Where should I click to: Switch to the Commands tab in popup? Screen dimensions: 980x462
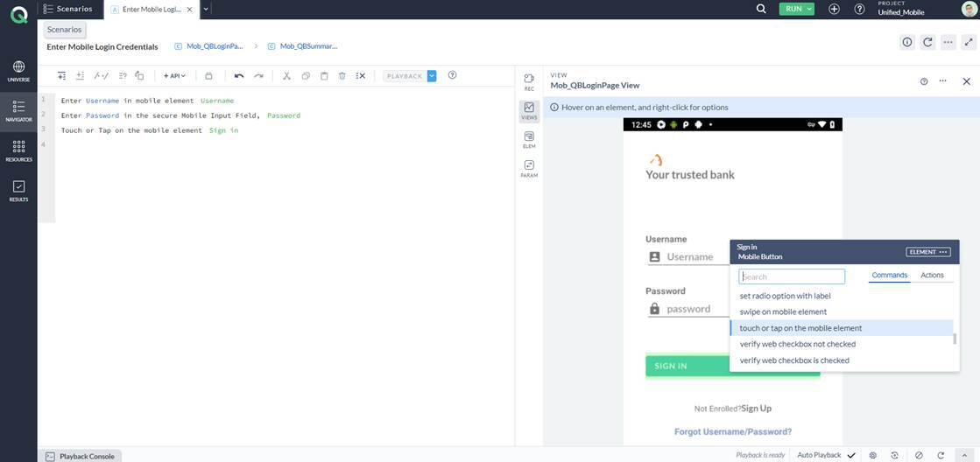click(x=890, y=275)
